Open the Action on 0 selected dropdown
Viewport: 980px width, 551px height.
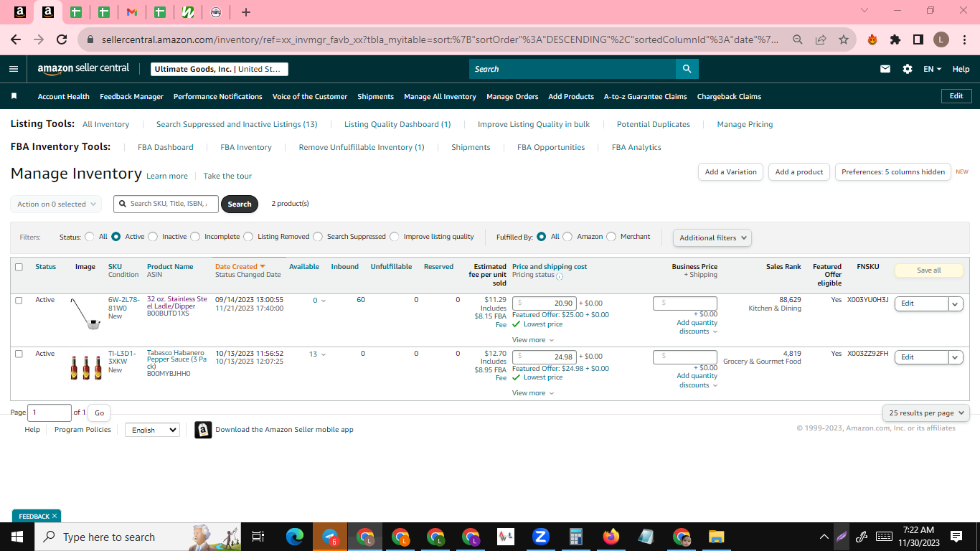point(56,204)
